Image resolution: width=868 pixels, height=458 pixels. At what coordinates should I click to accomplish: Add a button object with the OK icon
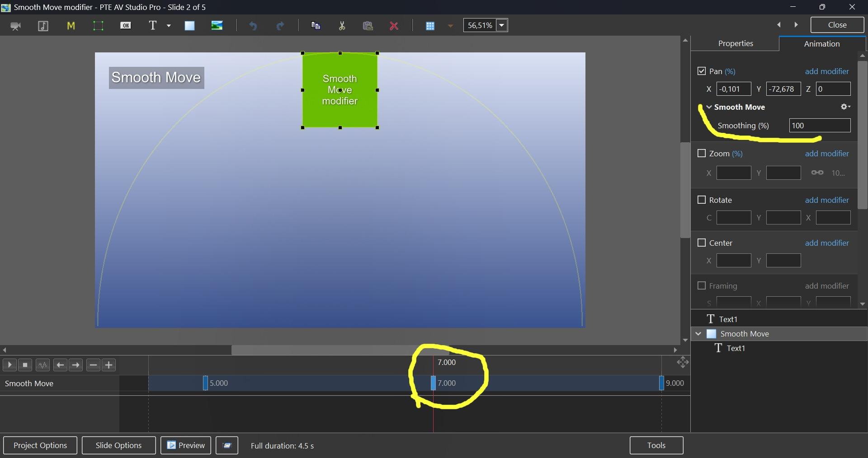[126, 26]
